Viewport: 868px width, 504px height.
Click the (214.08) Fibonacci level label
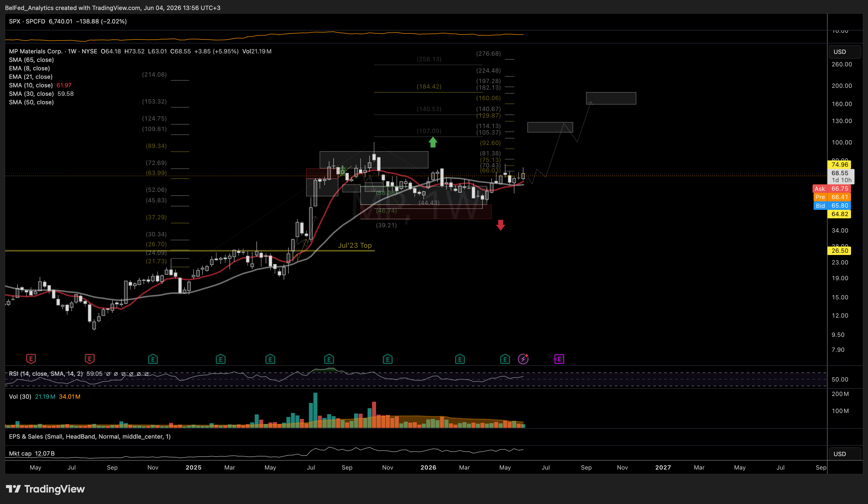coord(154,74)
